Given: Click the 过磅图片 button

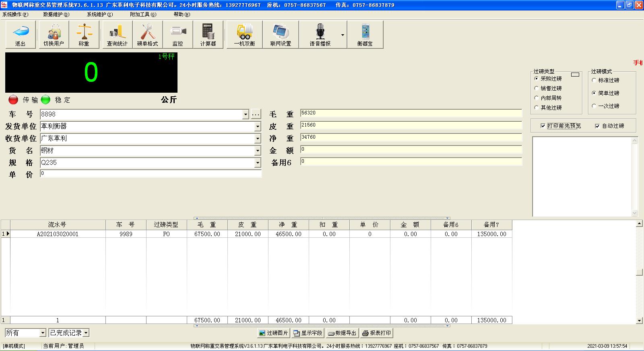Looking at the screenshot, I should [x=274, y=333].
